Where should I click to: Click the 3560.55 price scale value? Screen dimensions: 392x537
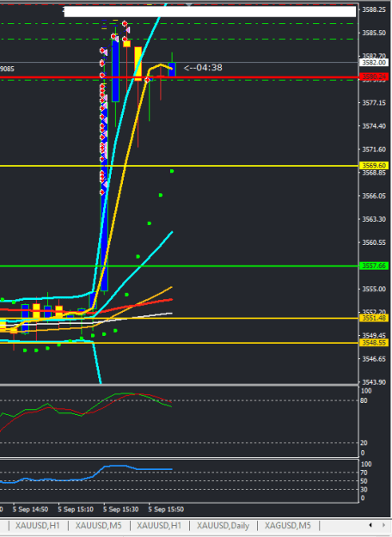374,242
